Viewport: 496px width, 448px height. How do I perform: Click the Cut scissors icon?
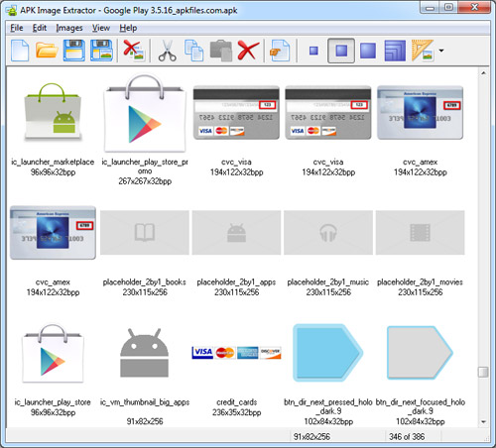point(168,51)
